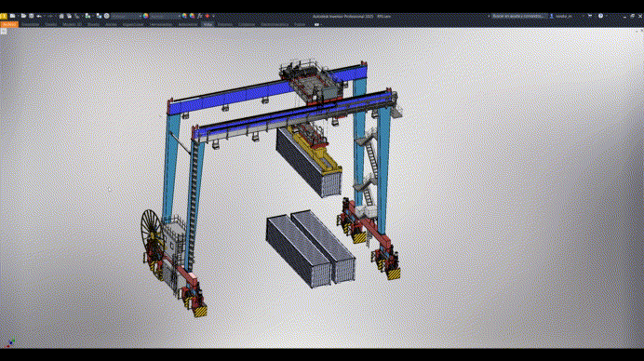Expand the quick access toolbar customize arrow
This screenshot has width=644, height=361.
[213, 16]
